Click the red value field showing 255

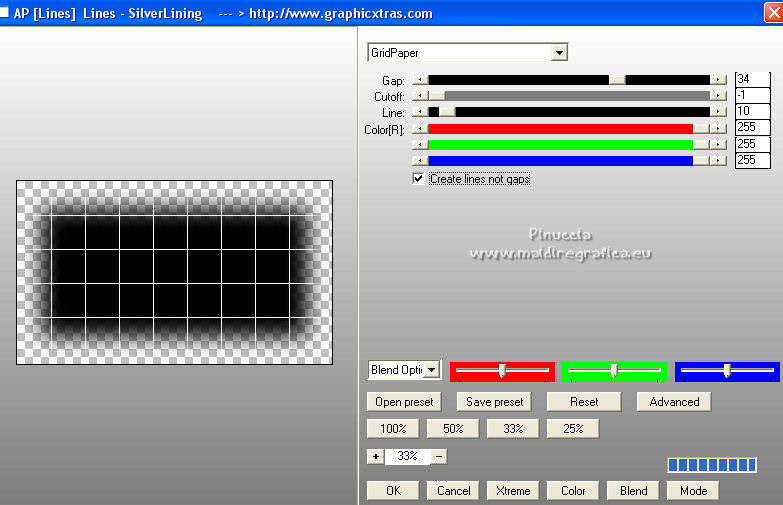point(753,127)
